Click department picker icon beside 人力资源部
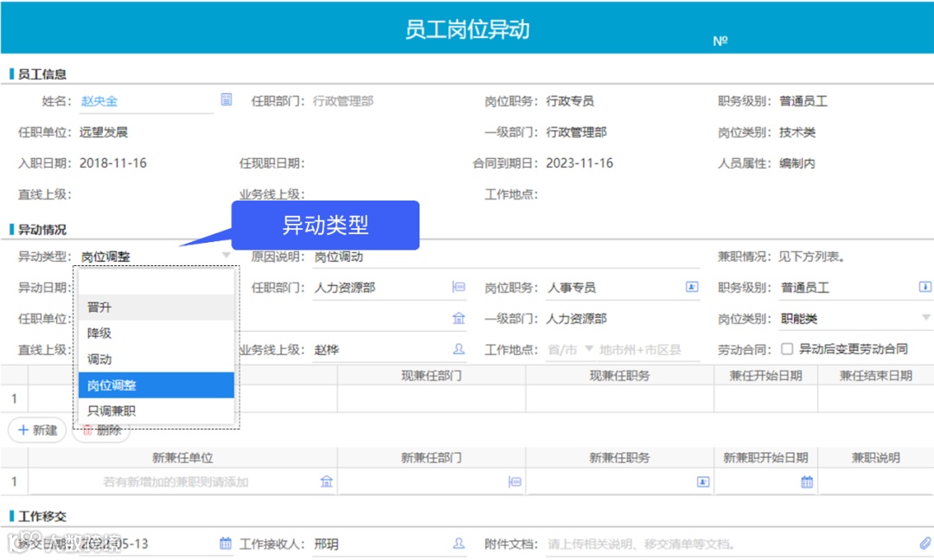Screen dimensions: 934x560 pyautogui.click(x=458, y=287)
